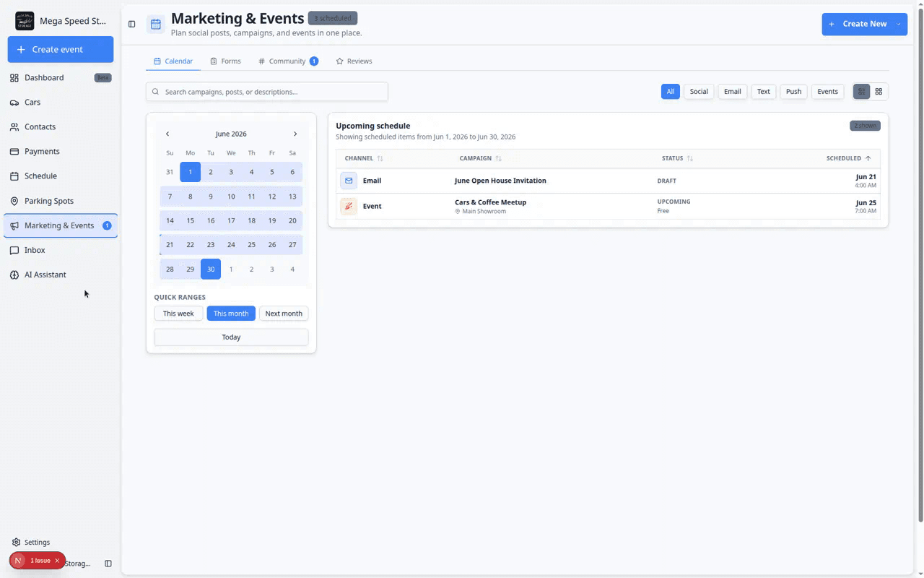
Task: Click the June 2026 month label
Action: pos(231,134)
